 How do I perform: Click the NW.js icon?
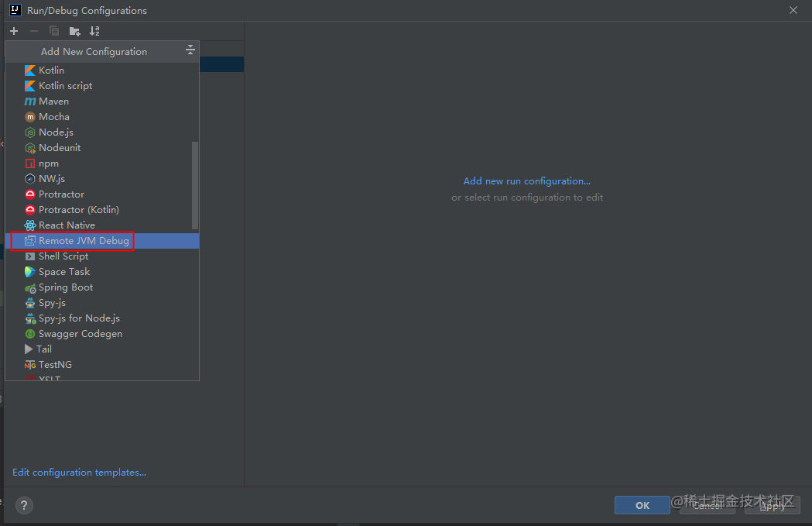coord(30,179)
